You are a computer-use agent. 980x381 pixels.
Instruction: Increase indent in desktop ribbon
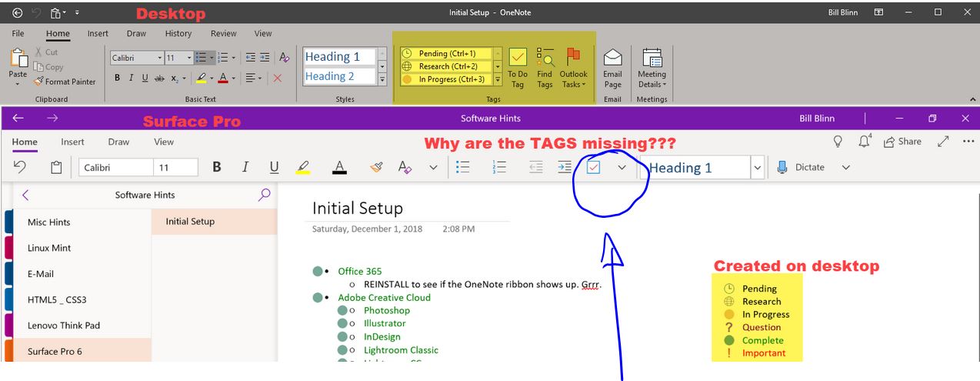[x=265, y=58]
